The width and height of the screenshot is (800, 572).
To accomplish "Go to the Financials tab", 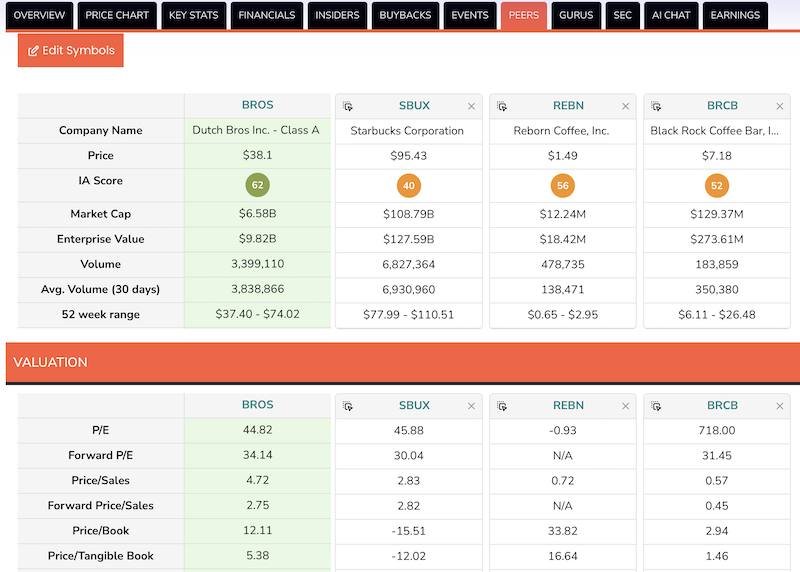I will [x=267, y=15].
